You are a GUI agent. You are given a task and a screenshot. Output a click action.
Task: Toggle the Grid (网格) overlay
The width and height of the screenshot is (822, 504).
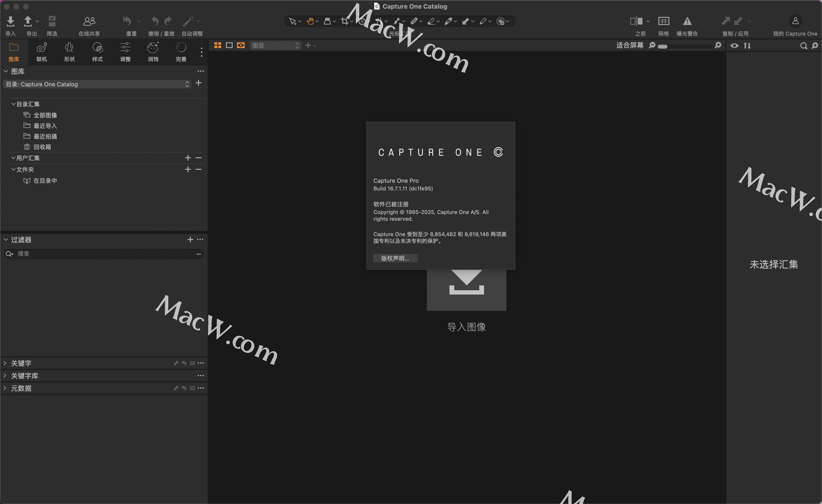(664, 21)
